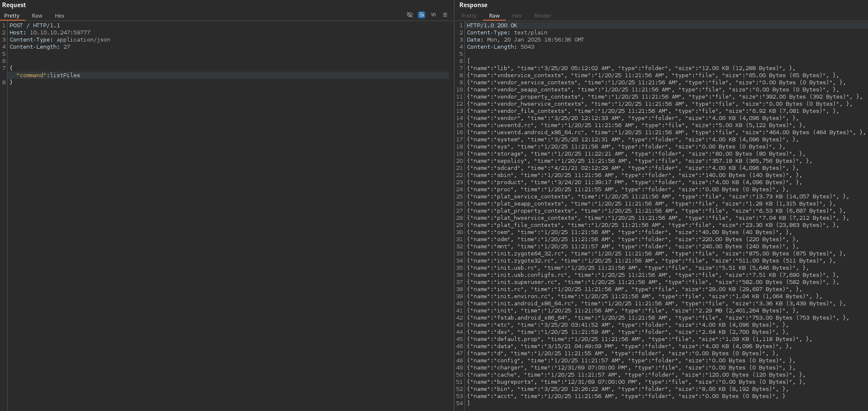
Task: Click the "init.usb.configfs.rc" entry line
Action: 653,275
